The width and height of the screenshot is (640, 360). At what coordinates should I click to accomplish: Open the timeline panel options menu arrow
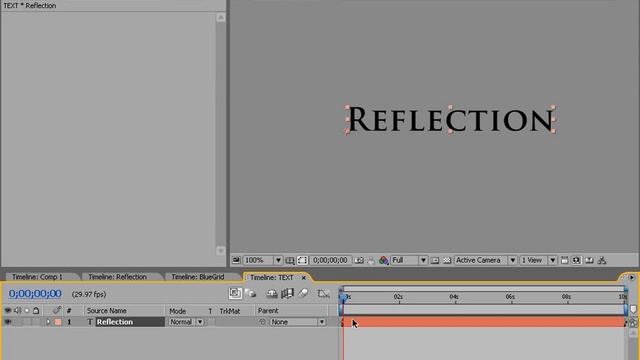pyautogui.click(x=632, y=278)
